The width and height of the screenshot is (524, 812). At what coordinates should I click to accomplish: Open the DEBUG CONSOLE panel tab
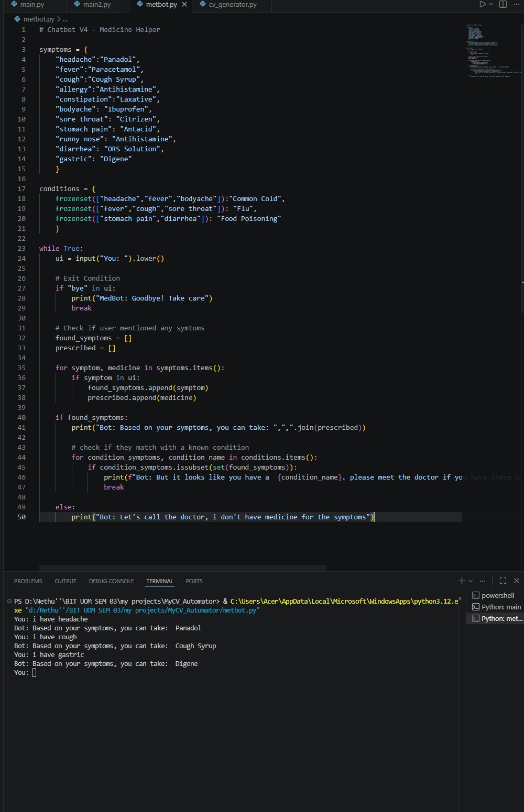tap(111, 581)
